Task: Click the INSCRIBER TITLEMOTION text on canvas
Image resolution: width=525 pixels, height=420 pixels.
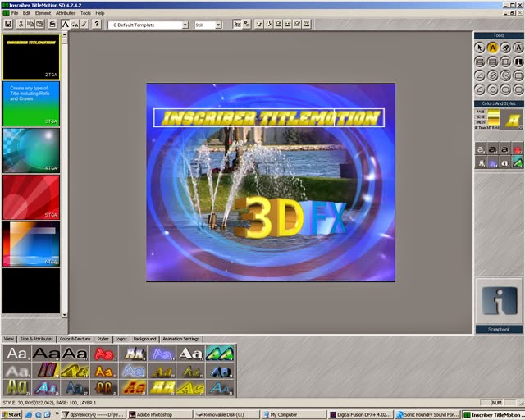Action: [270, 118]
